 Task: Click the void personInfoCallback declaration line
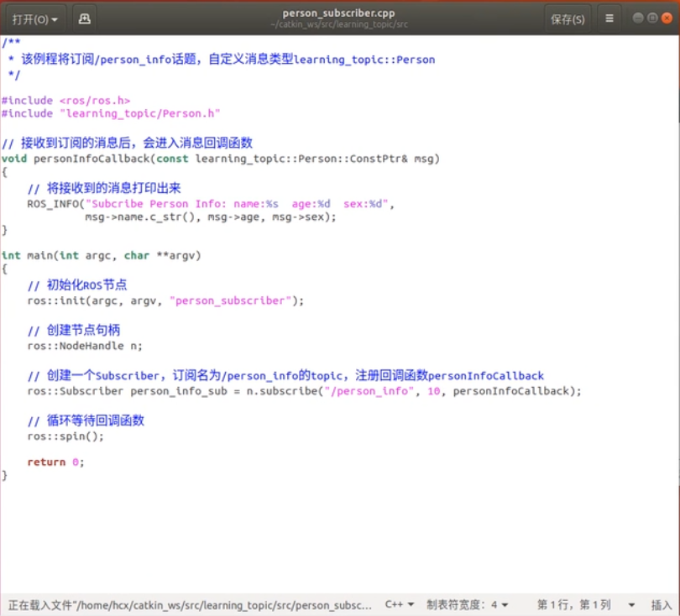220,159
